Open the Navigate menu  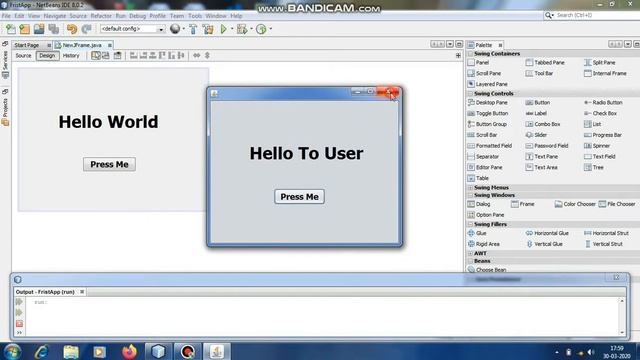tap(55, 16)
